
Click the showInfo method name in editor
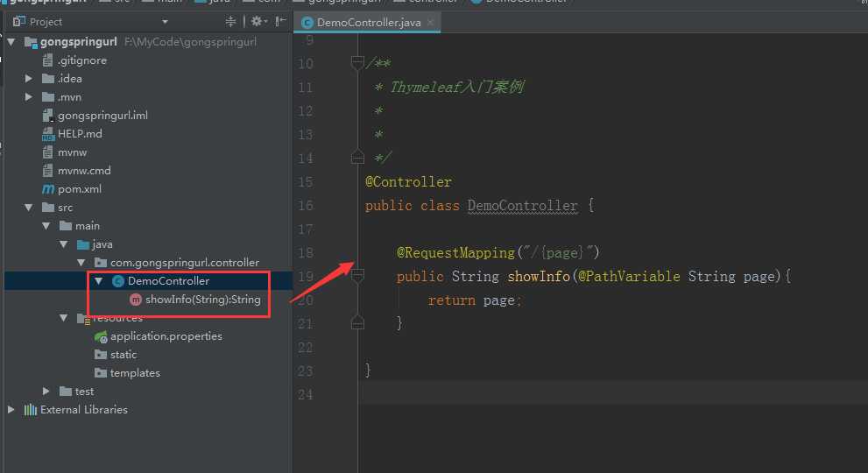(x=539, y=277)
